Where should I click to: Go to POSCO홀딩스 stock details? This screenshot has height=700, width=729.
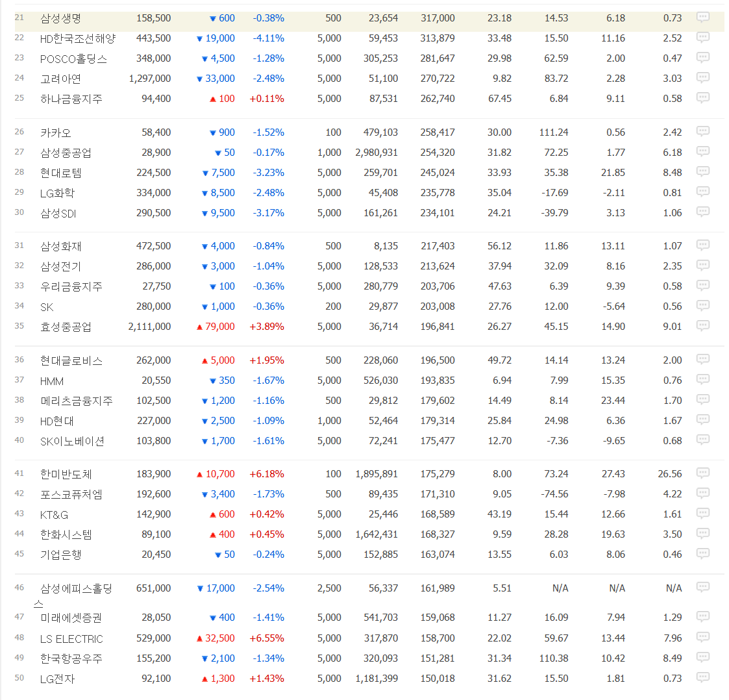pos(73,58)
